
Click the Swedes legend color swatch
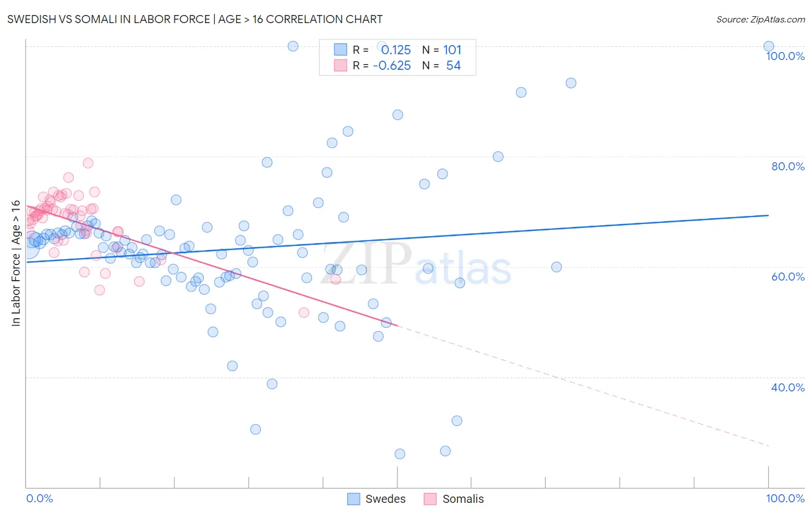point(353,499)
